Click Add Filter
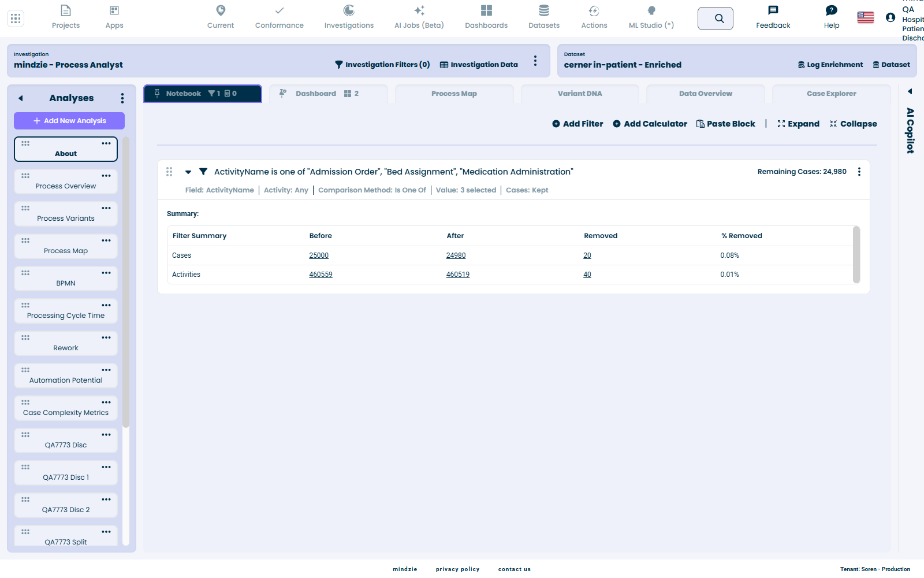Viewport: 924px width, 578px height. coord(577,124)
